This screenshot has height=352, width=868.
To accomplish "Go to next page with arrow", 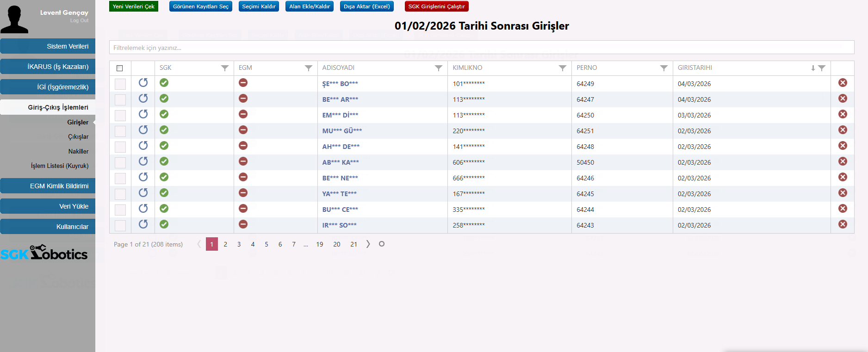I will tap(368, 244).
